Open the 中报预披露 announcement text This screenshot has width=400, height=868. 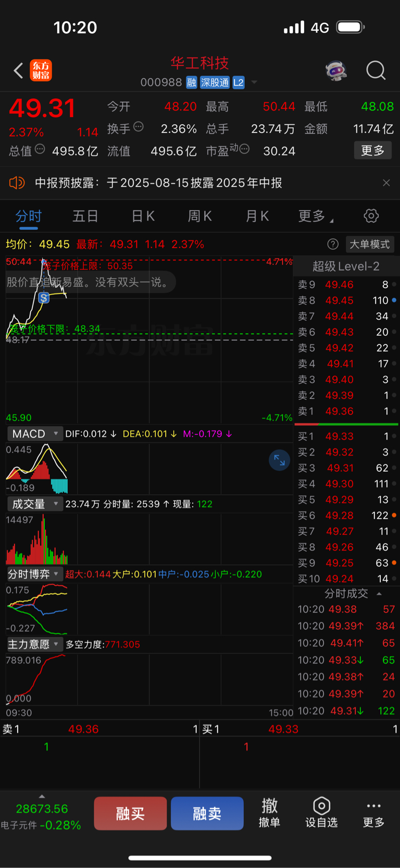click(158, 183)
